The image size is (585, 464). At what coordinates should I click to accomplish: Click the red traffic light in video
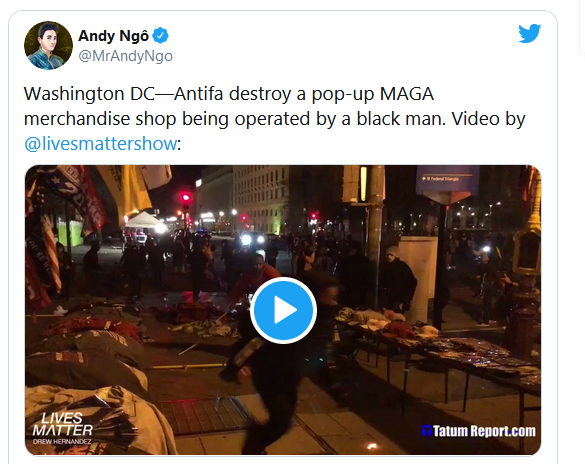pos(185,198)
